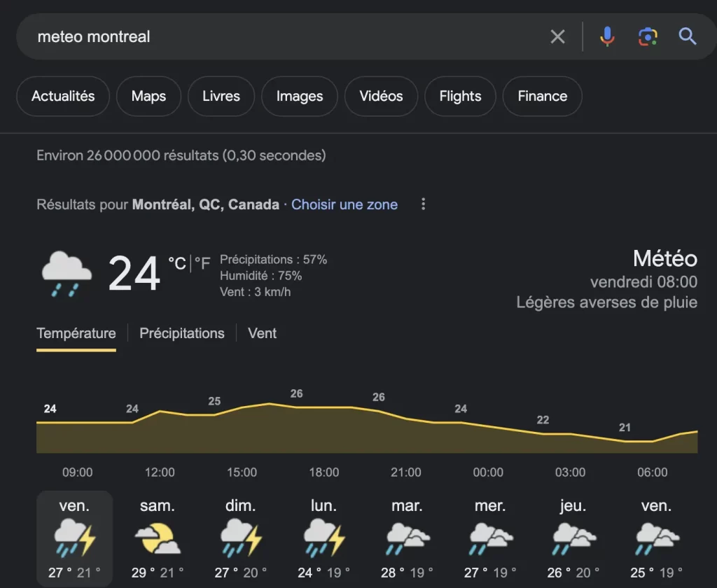Open the three-dot options menu
The width and height of the screenshot is (717, 588).
[x=424, y=204]
